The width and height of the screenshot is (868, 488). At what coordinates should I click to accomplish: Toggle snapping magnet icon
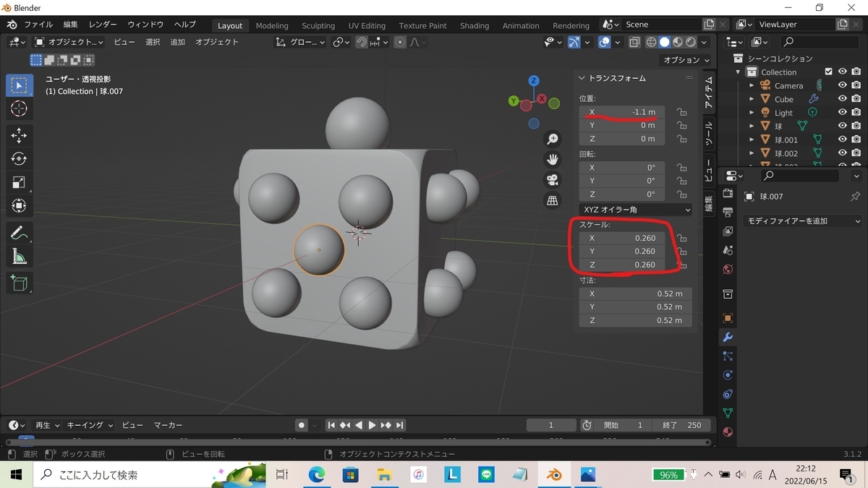point(361,42)
